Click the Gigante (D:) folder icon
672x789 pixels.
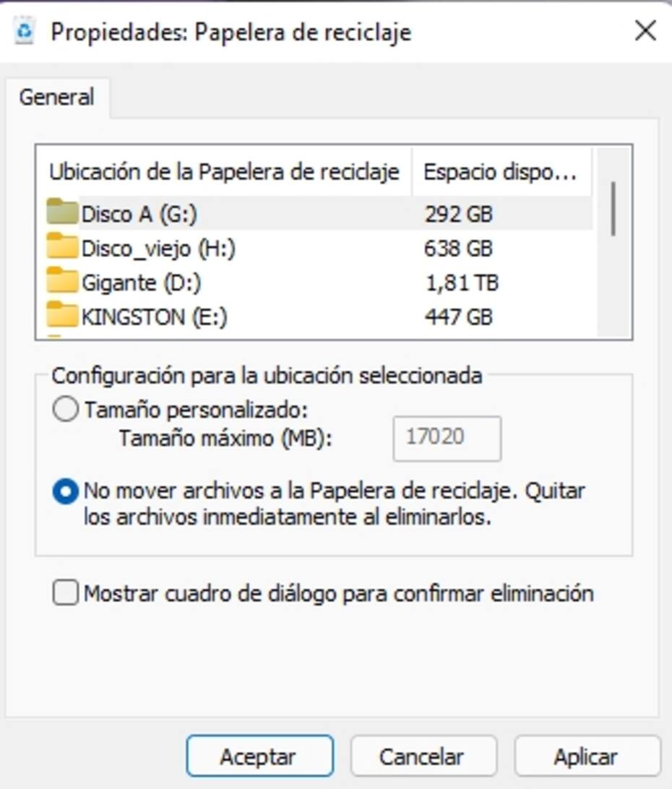[x=62, y=280]
